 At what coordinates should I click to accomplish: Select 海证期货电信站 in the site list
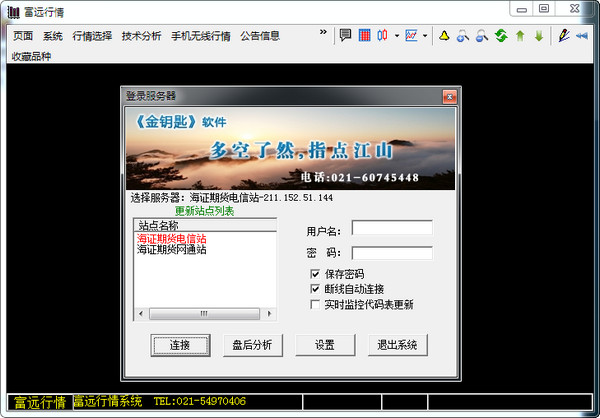171,239
